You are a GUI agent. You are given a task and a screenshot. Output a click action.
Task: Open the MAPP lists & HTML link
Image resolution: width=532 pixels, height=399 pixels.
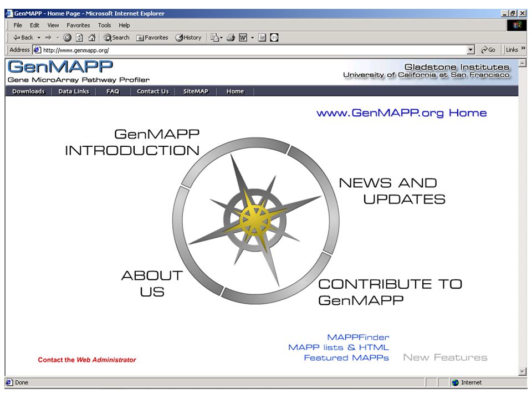coord(339,347)
